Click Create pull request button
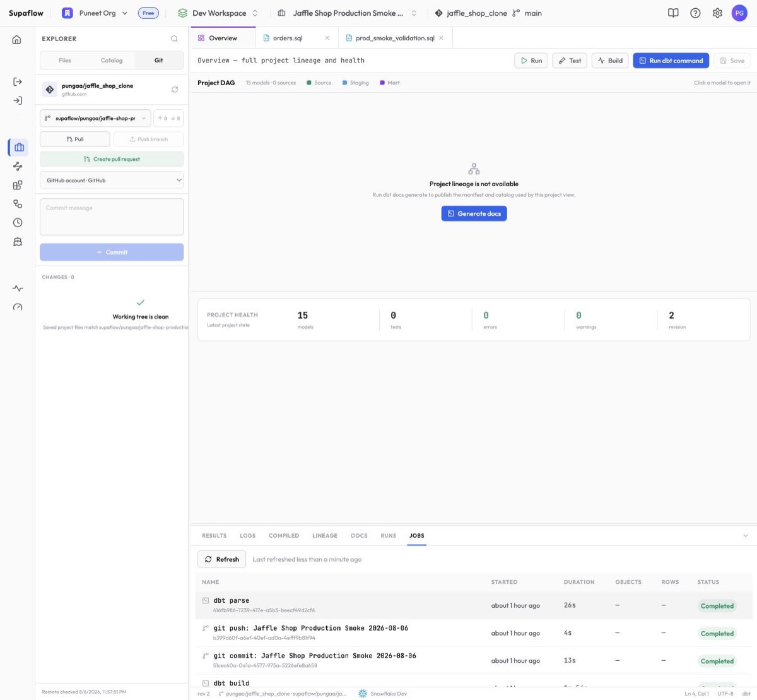Image resolution: width=757 pixels, height=700 pixels. click(x=112, y=159)
